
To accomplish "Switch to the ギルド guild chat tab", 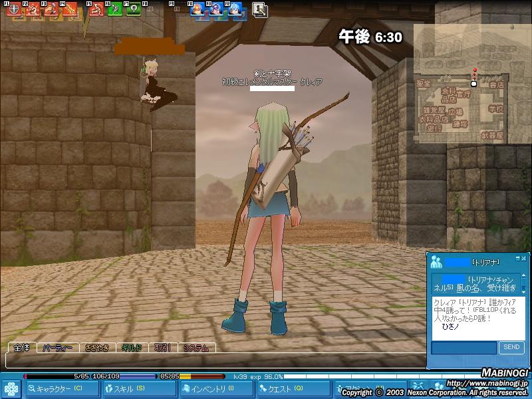I will (132, 348).
